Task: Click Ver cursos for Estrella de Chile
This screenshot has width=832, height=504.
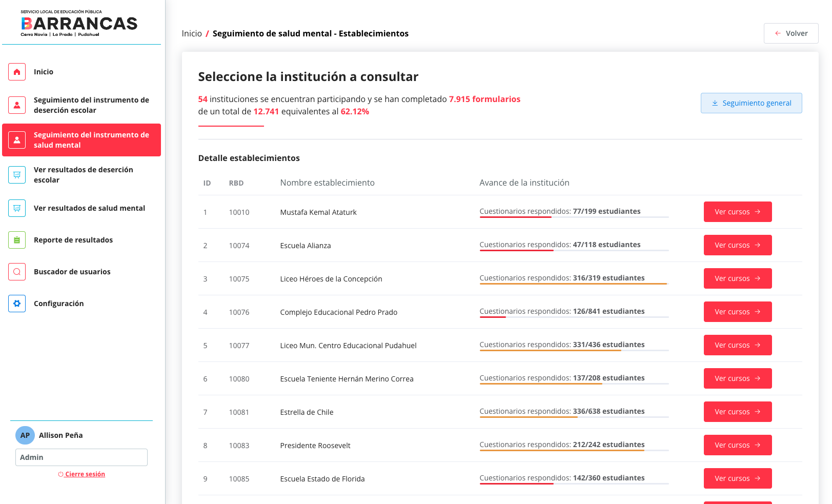Action: (x=738, y=412)
